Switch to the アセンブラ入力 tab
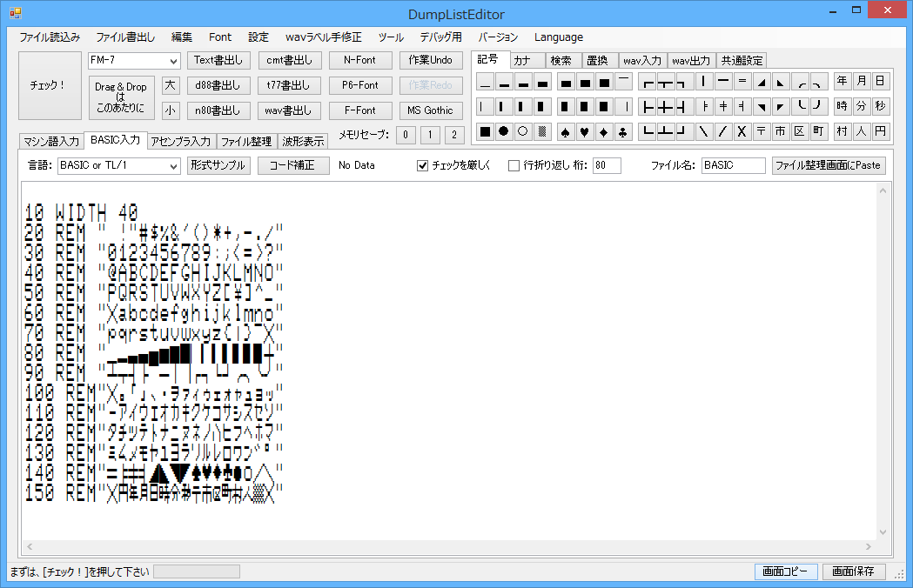 tap(180, 142)
